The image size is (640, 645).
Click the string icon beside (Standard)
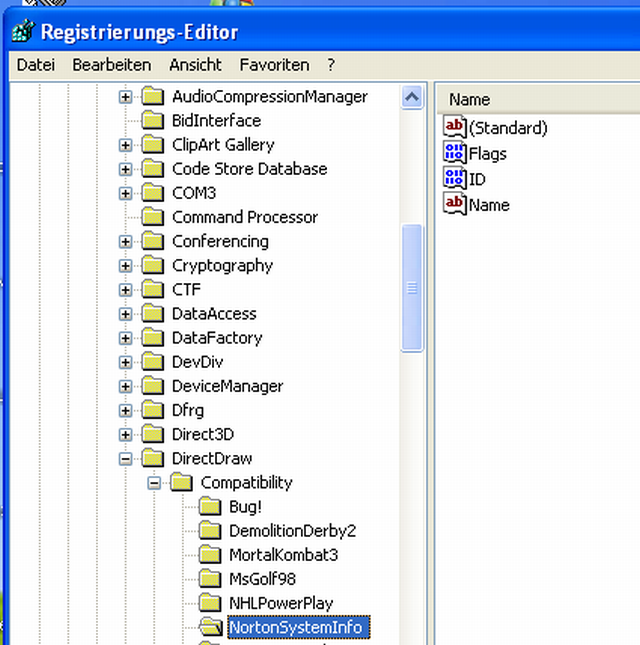(454, 127)
